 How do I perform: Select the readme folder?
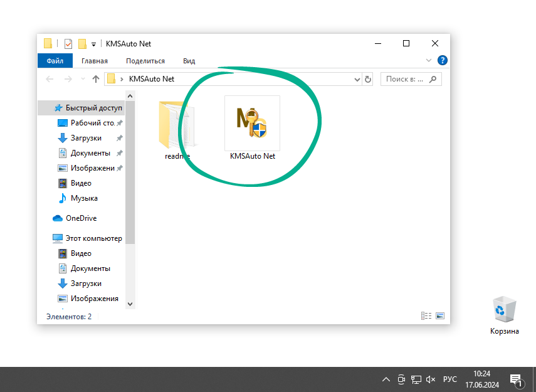point(177,130)
